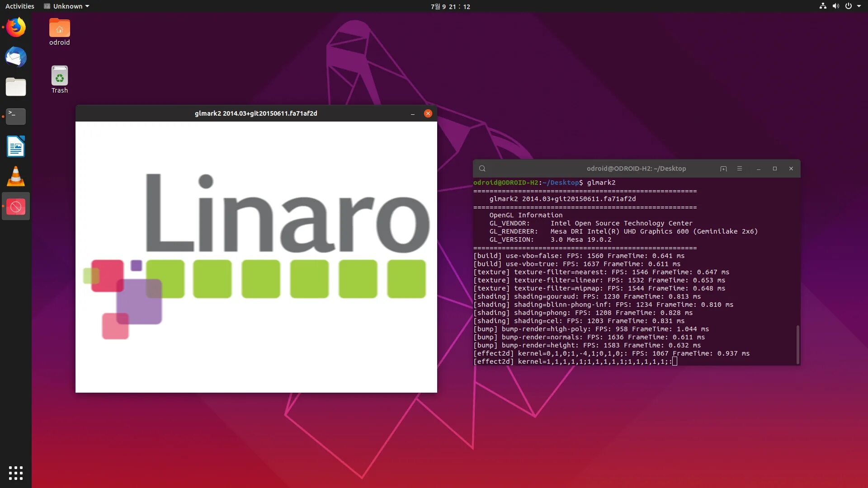The width and height of the screenshot is (868, 488).
Task: Click the volume icon in top bar
Action: point(836,6)
